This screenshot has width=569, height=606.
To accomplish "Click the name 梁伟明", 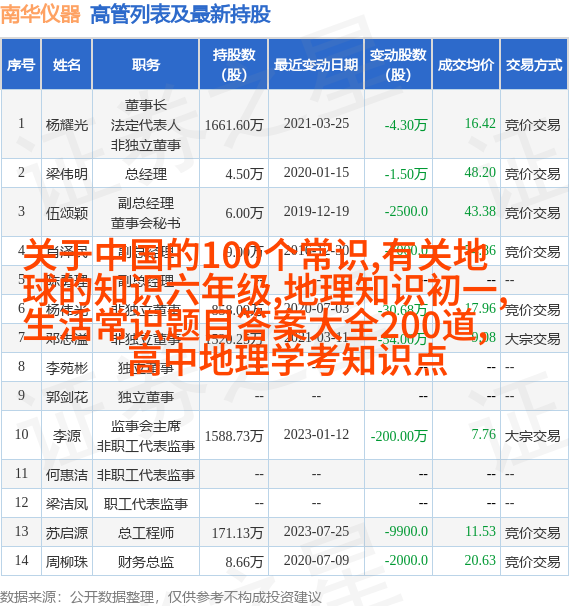I will (67, 174).
